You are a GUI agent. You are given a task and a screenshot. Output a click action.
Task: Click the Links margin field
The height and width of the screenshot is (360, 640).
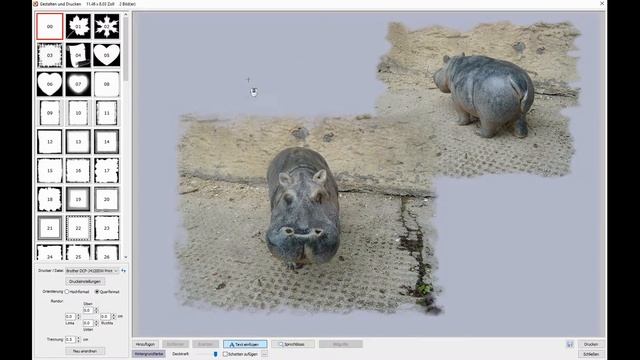pos(71,316)
